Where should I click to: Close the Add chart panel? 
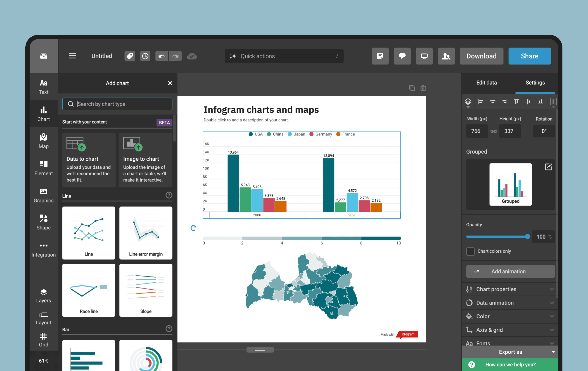point(170,83)
